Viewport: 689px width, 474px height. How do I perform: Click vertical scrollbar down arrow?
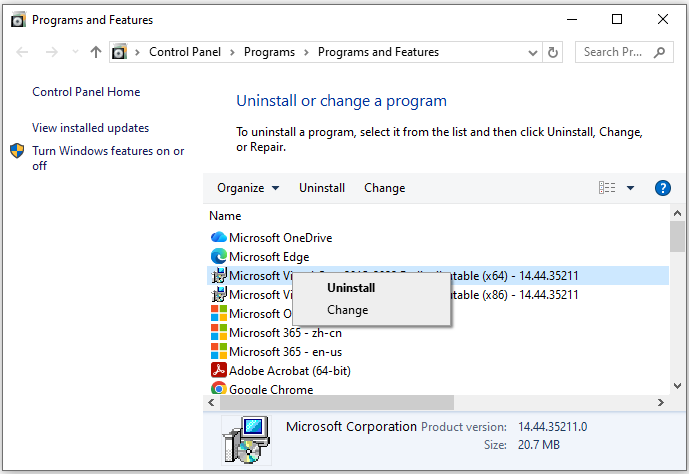point(677,386)
